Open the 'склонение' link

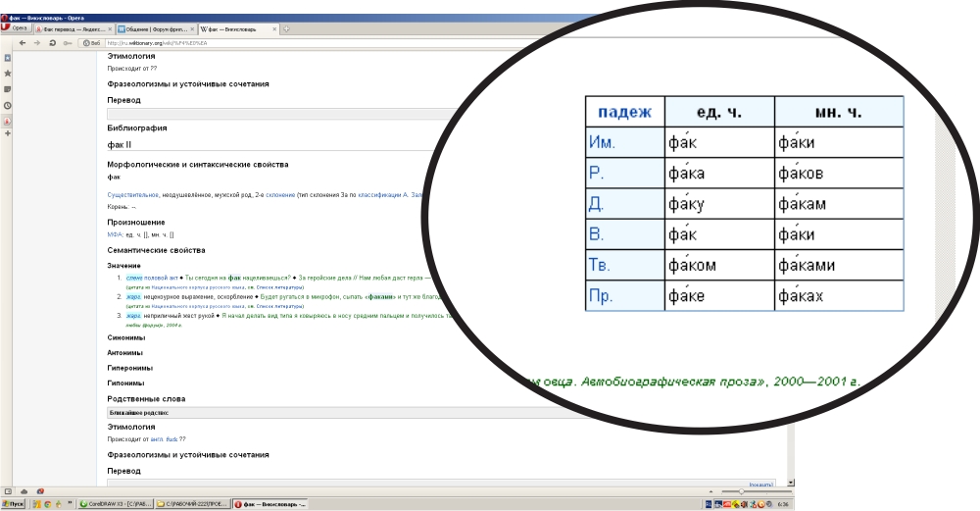pos(280,195)
